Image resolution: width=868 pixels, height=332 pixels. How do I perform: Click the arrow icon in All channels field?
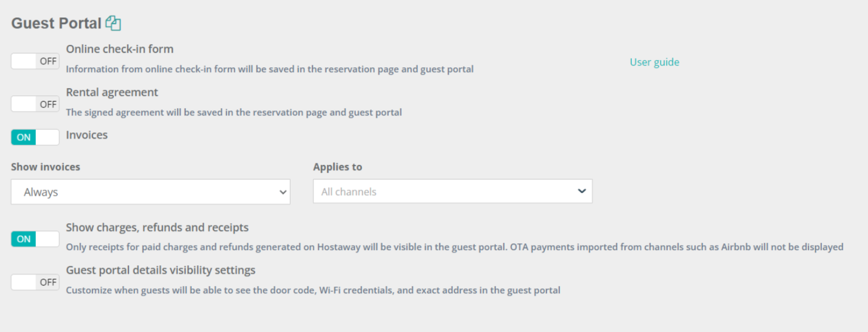click(582, 191)
